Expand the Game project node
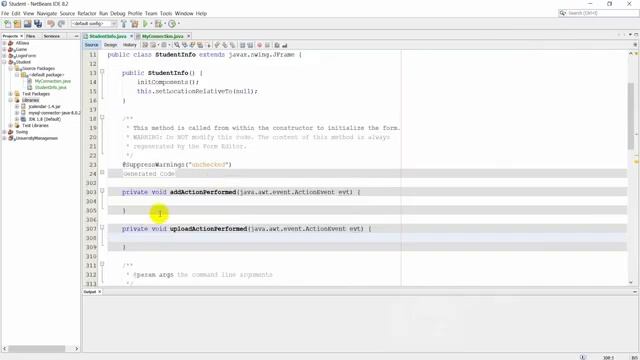 (x=4, y=49)
